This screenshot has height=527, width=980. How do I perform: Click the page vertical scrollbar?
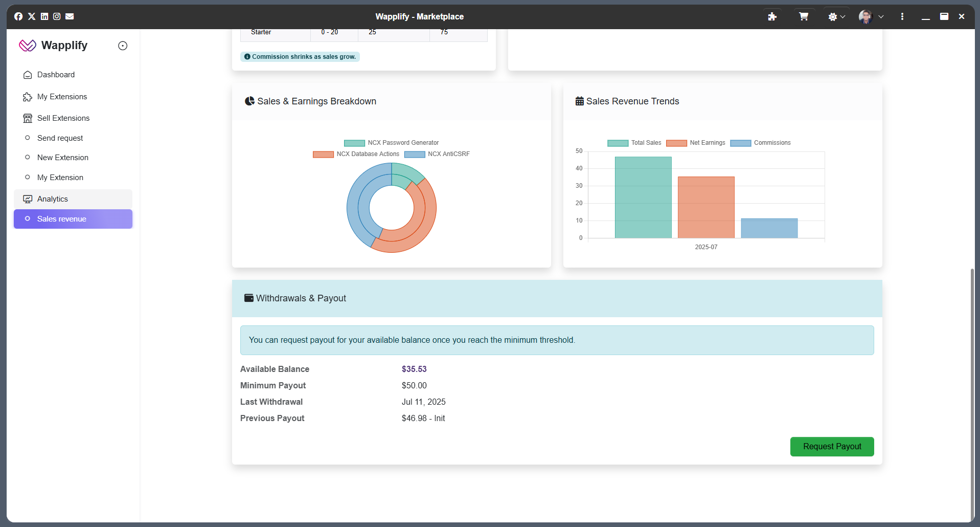click(x=972, y=394)
